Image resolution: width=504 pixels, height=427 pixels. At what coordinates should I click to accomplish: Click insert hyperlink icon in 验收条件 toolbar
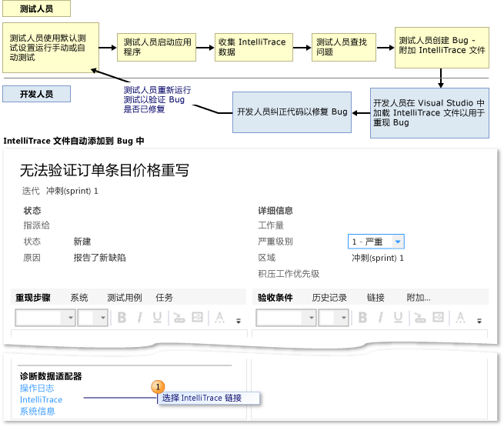[420, 318]
